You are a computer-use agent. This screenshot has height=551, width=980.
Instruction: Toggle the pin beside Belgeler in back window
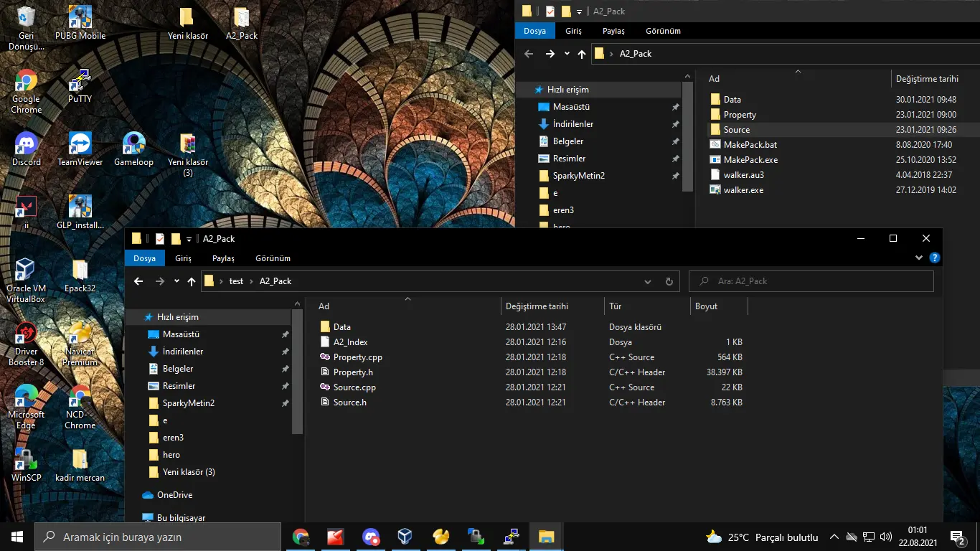tap(675, 141)
